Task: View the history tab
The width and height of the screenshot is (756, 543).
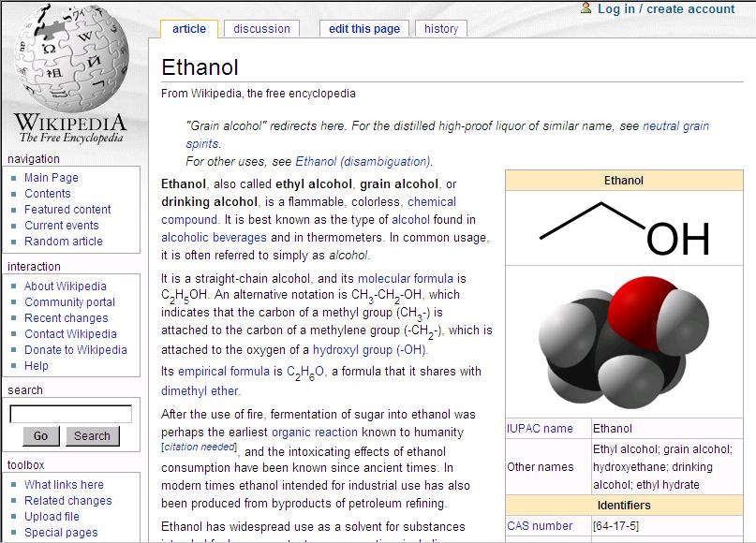Action: click(440, 29)
